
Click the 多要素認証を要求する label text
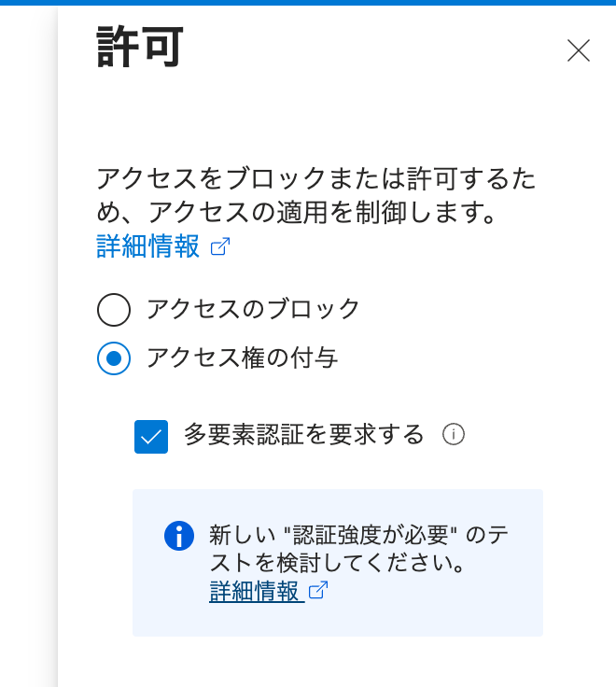pos(304,435)
